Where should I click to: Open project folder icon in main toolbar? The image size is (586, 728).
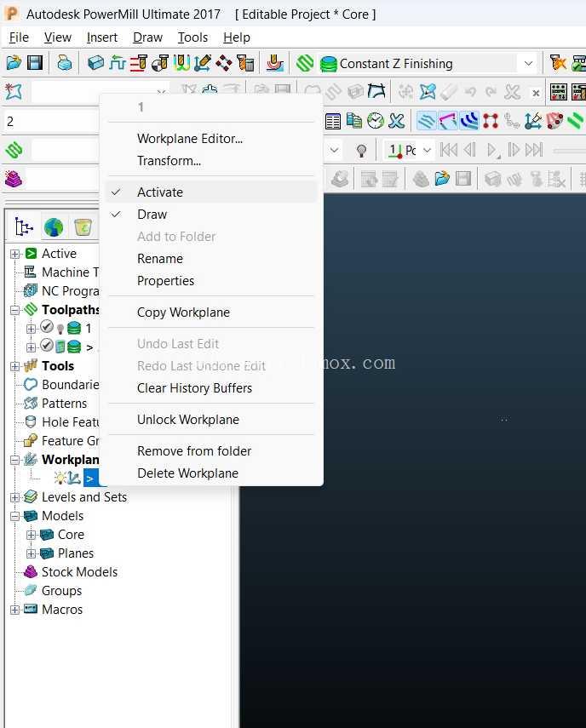(x=14, y=63)
